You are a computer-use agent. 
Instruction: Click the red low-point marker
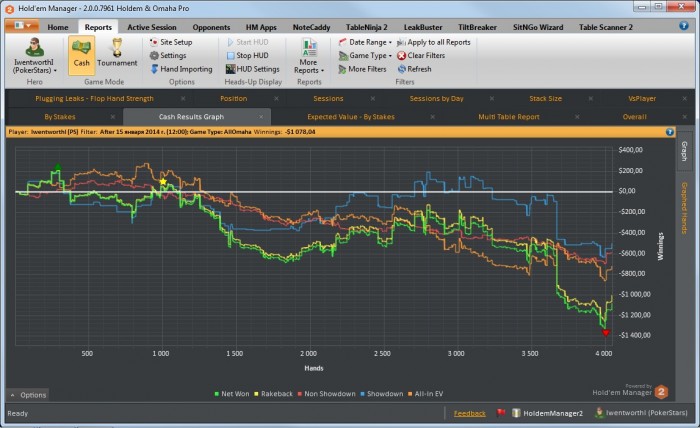click(x=606, y=332)
